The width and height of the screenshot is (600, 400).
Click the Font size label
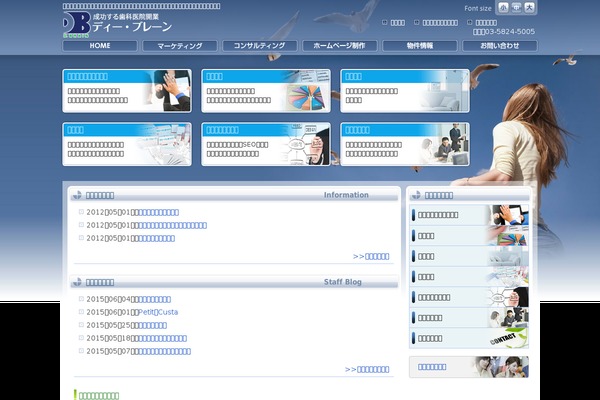[x=478, y=8]
